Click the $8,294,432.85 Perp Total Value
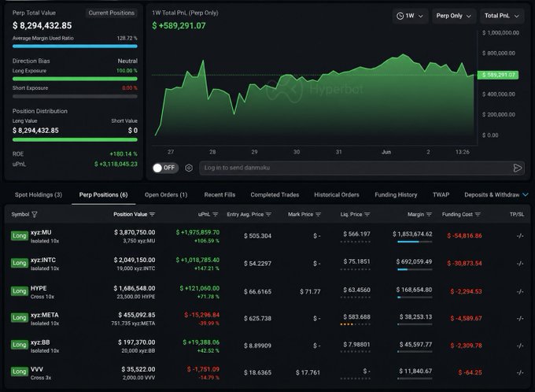 (42, 26)
